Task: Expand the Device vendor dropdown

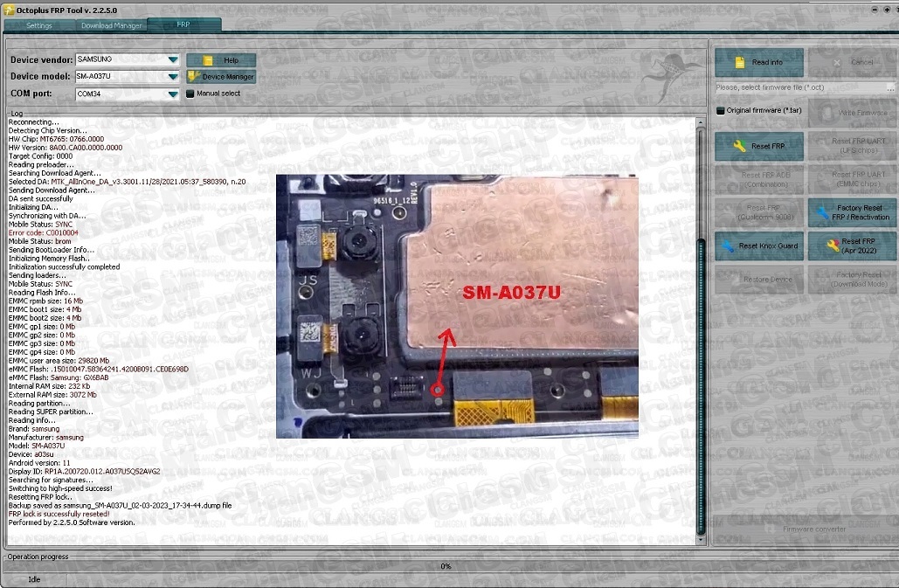Action: pos(173,60)
